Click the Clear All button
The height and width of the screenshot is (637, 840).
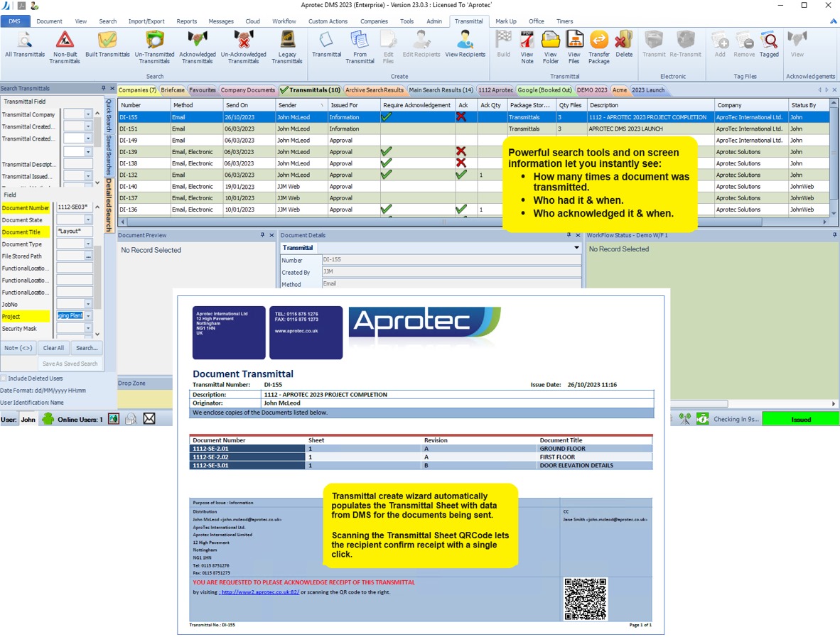[x=53, y=348]
